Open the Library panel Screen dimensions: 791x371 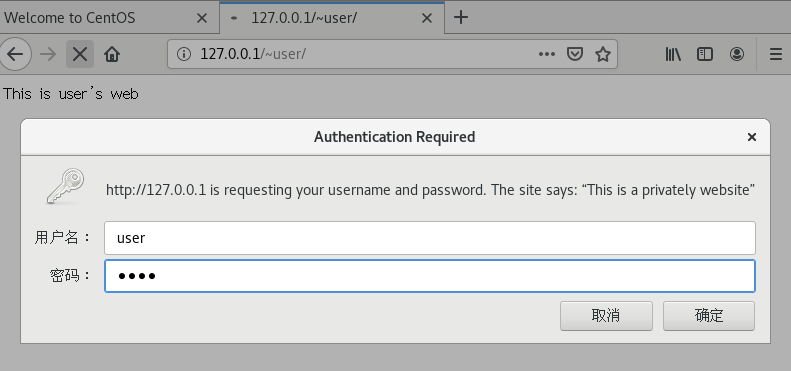[x=673, y=54]
